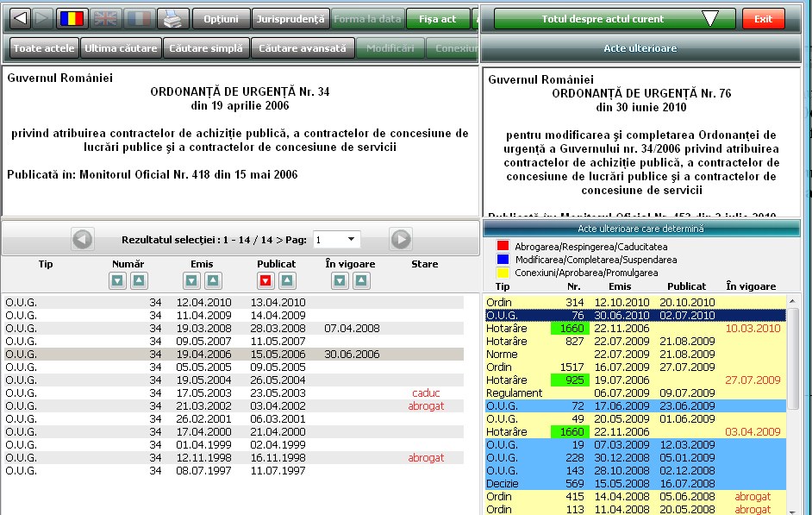This screenshot has width=812, height=515.
Task: Open the Opțiuni button
Action: coord(222,19)
